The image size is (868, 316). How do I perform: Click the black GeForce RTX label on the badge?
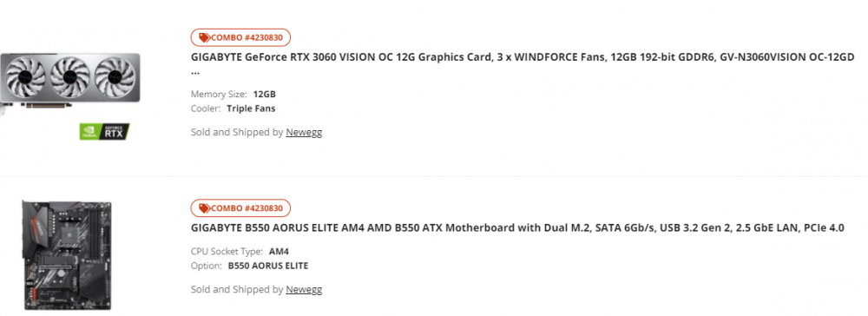click(114, 132)
